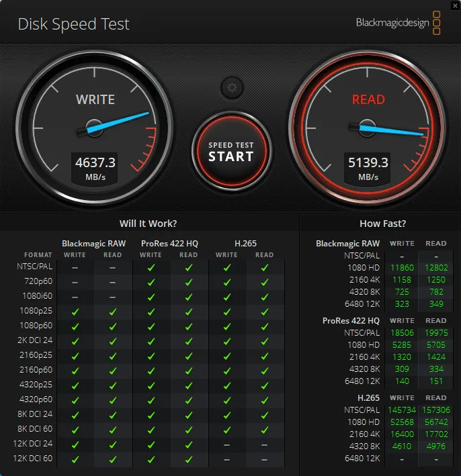The height and width of the screenshot is (476, 461).
Task: Click ProRes NTSC/PAL write value 18506
Action: [x=402, y=333]
